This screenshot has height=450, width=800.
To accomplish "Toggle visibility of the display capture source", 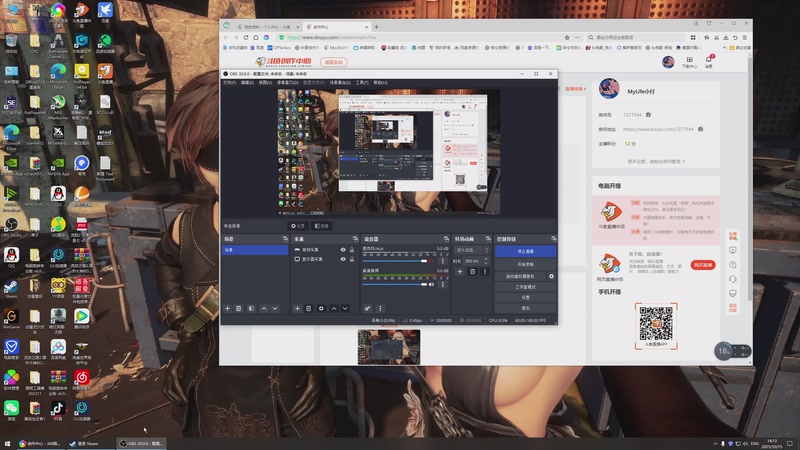I will [x=343, y=259].
